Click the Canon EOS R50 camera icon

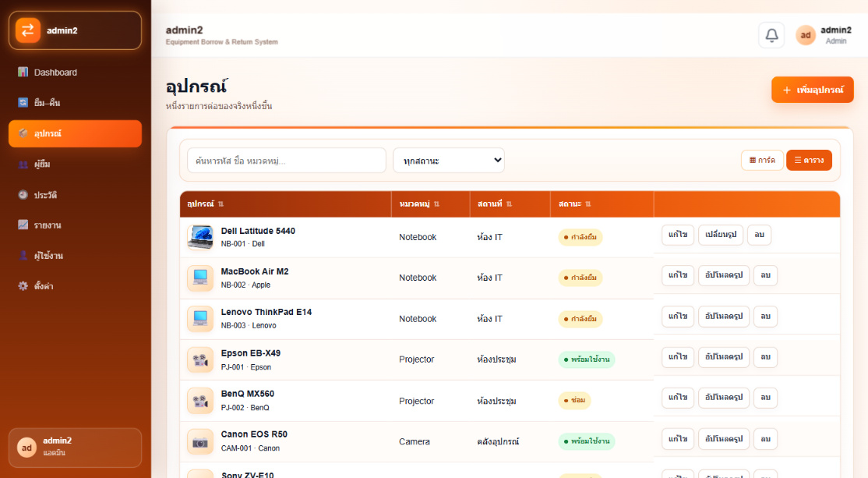click(199, 442)
